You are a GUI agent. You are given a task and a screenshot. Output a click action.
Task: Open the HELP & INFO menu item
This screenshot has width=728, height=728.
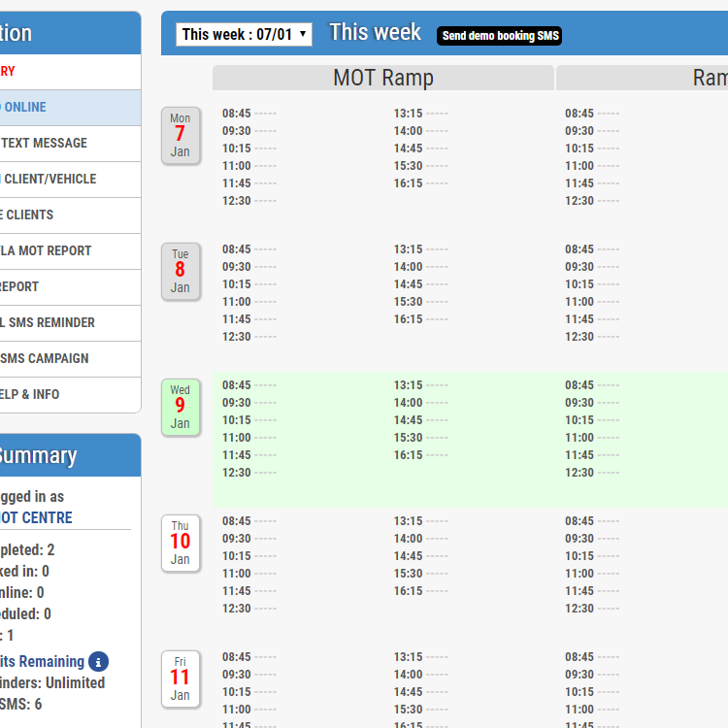70,395
